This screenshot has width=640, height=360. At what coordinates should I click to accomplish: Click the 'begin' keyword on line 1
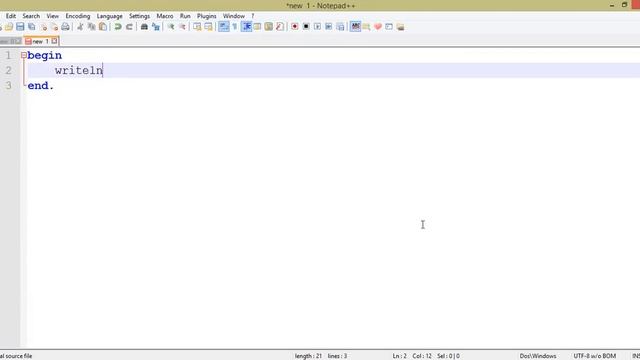point(44,56)
